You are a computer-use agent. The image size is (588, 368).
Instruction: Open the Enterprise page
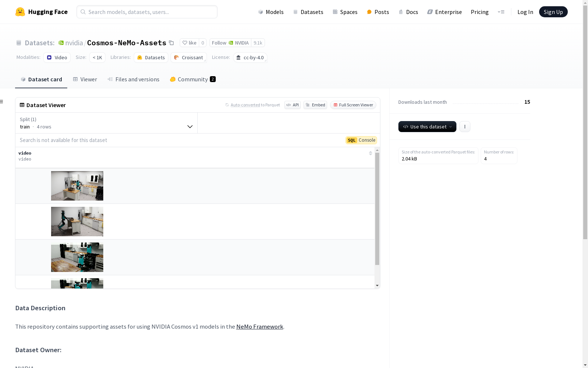pyautogui.click(x=444, y=12)
